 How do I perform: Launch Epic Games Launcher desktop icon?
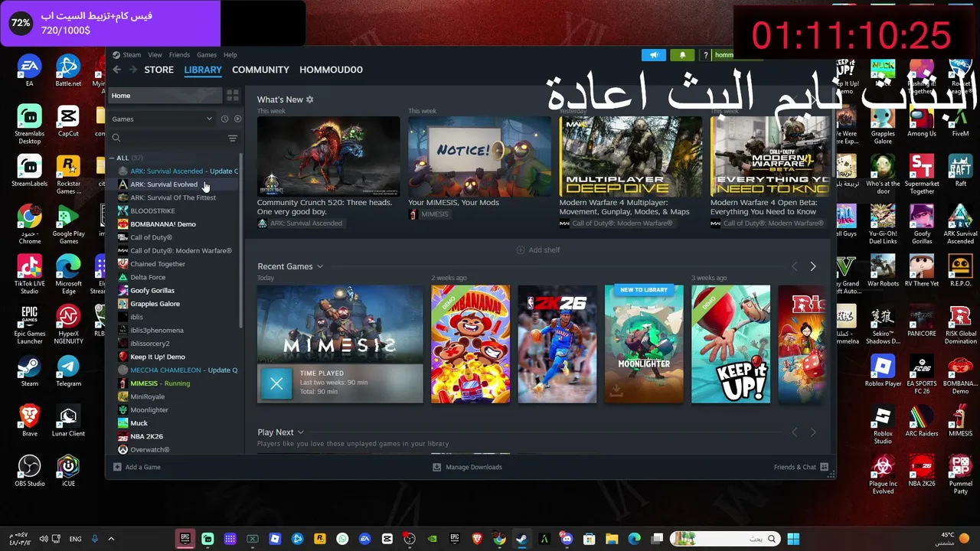pos(29,324)
